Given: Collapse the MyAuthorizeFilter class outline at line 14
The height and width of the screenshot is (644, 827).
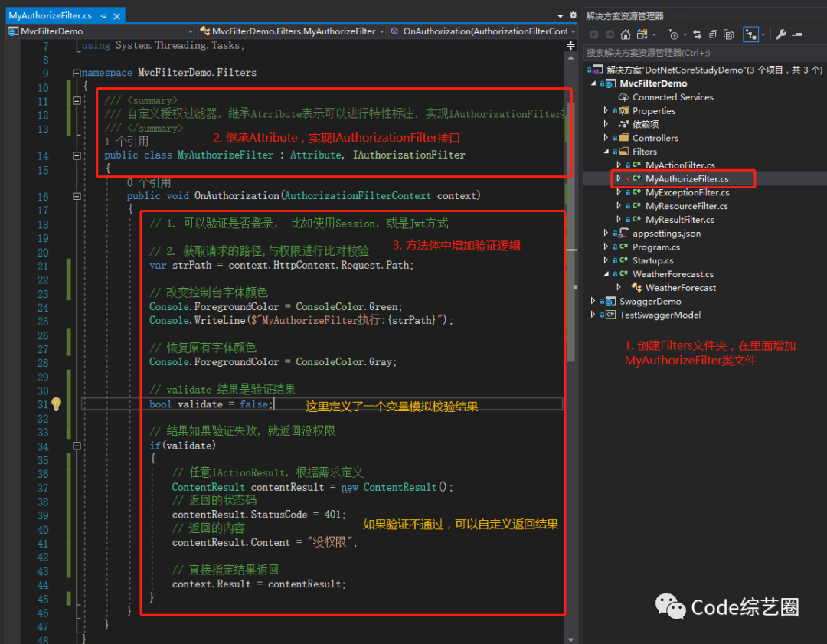Looking at the screenshot, I should pyautogui.click(x=77, y=155).
